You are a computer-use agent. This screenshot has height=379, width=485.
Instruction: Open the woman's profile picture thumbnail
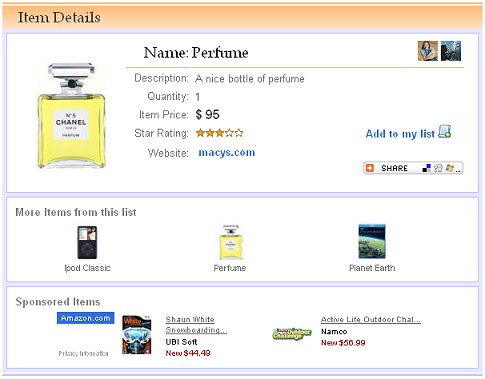click(x=428, y=51)
